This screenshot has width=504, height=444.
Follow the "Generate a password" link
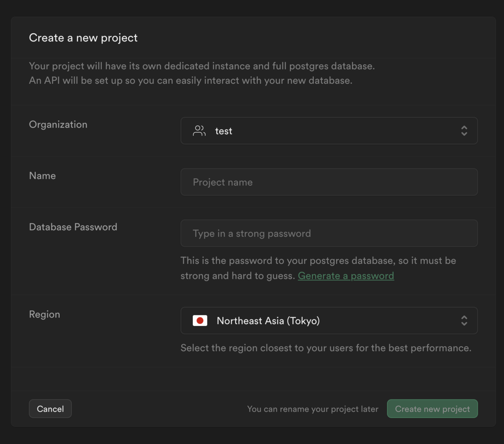(346, 276)
